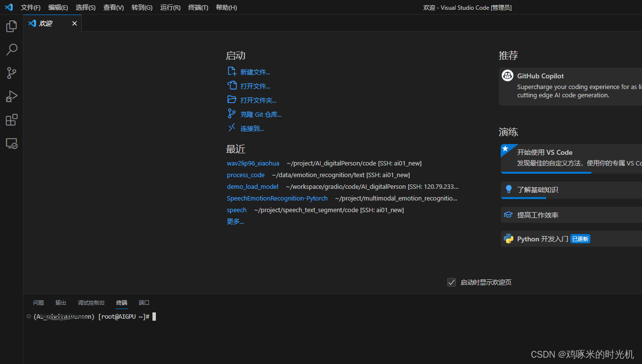Click the Python logo icon
Viewport: 642px width, 364px height.
pyautogui.click(x=509, y=238)
